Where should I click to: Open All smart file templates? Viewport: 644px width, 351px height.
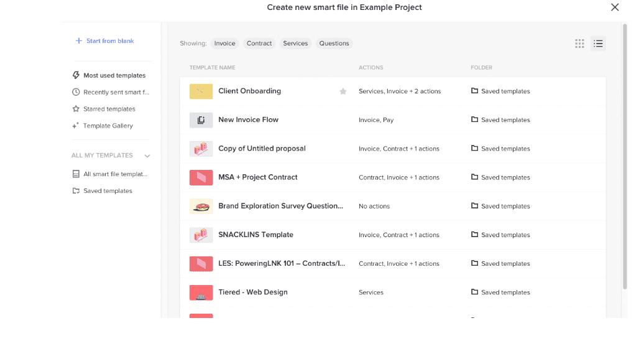pyautogui.click(x=116, y=174)
